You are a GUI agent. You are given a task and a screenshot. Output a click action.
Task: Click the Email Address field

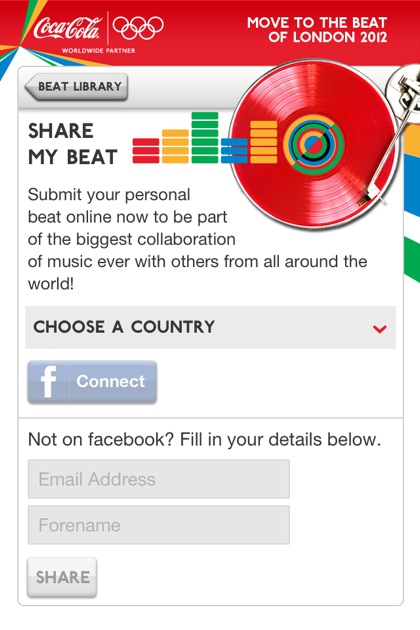pos(159,479)
